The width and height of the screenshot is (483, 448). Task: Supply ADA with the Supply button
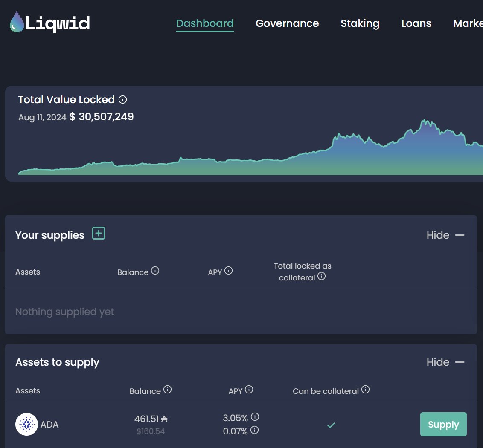point(443,424)
